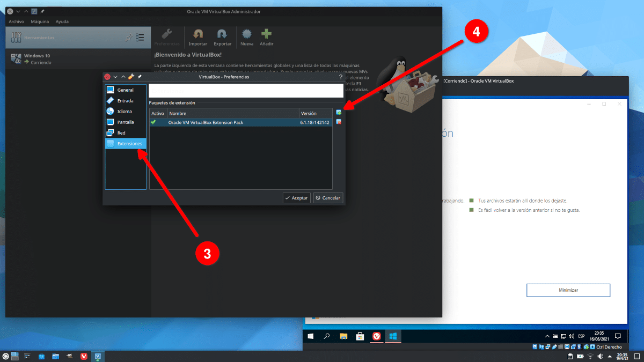The image size is (644, 362).
Task: Click Aceptar in Preferencias dialog
Action: 297,198
